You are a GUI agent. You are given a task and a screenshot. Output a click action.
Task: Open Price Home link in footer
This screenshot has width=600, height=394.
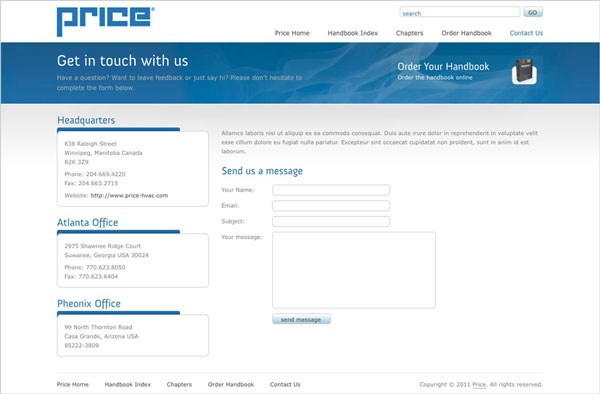[73, 384]
